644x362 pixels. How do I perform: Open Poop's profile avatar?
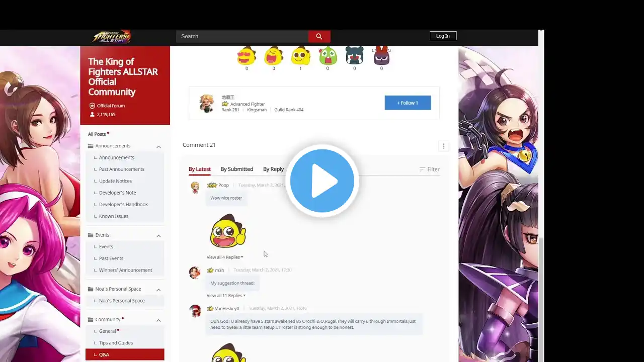click(195, 188)
